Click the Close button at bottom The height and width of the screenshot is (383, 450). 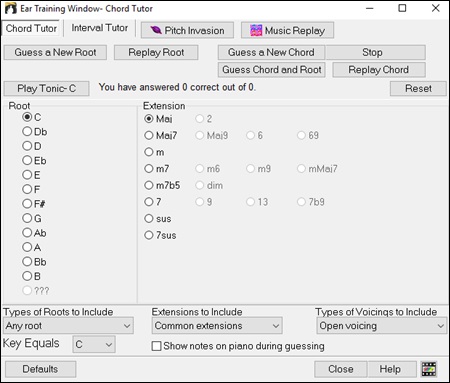pyautogui.click(x=341, y=369)
